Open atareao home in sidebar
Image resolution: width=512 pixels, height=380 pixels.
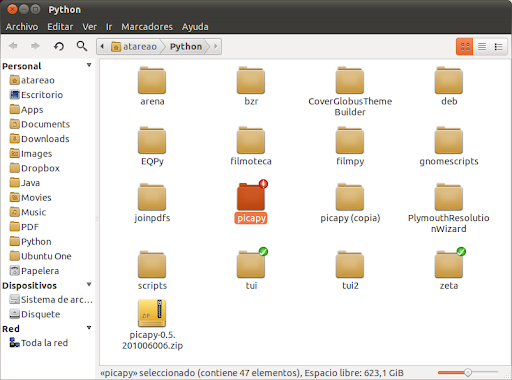pyautogui.click(x=32, y=80)
